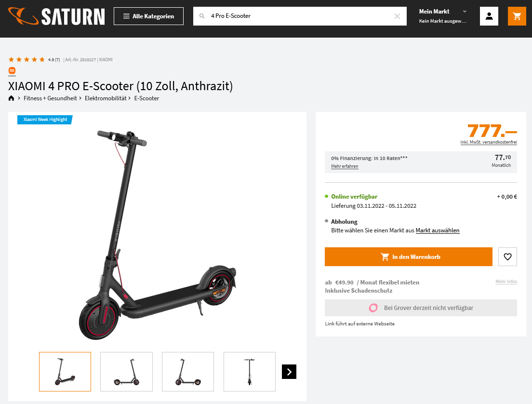Screen dimensions: 532x404
Task: Open Mehr Infos rental link
Action: (x=506, y=282)
